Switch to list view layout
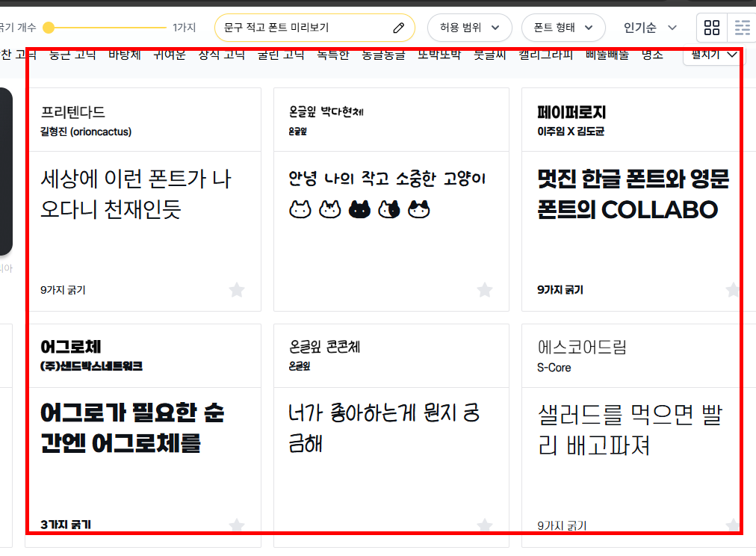The image size is (756, 556). tap(742, 28)
